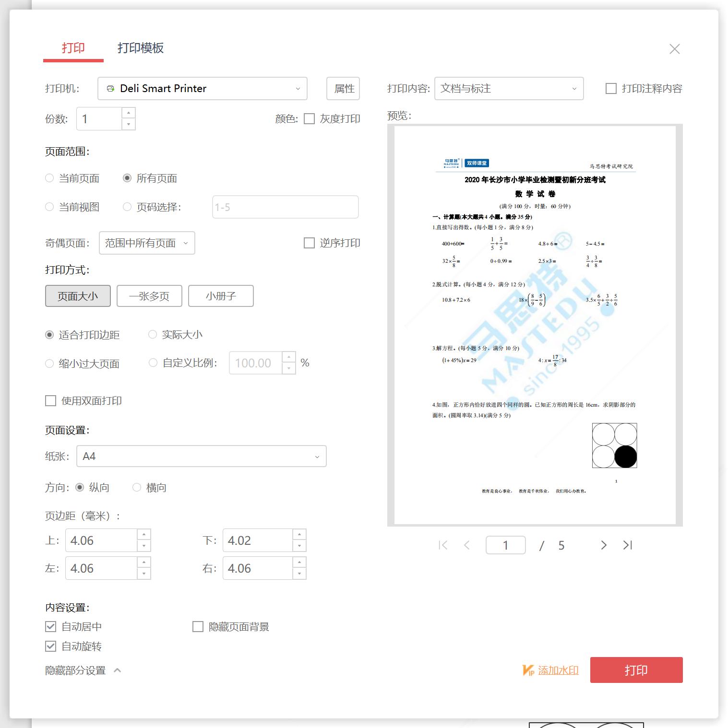
Task: Collapse settings via 隐藏部分设置 chevron
Action: tap(117, 670)
